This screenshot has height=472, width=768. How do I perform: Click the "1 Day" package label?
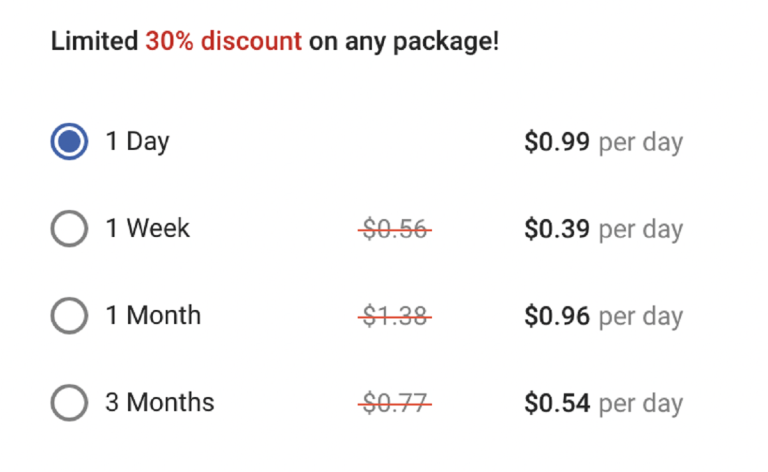click(137, 142)
